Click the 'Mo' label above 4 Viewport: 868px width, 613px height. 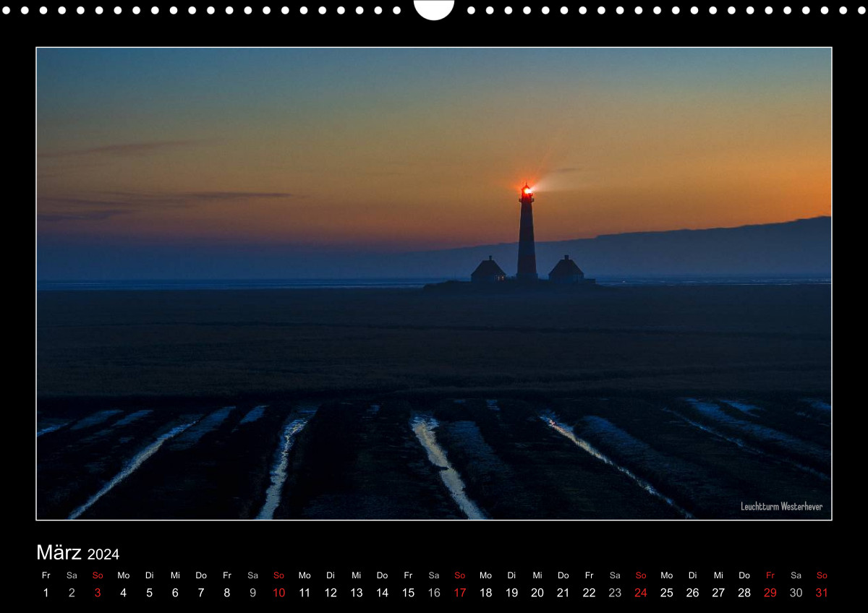pos(123,575)
